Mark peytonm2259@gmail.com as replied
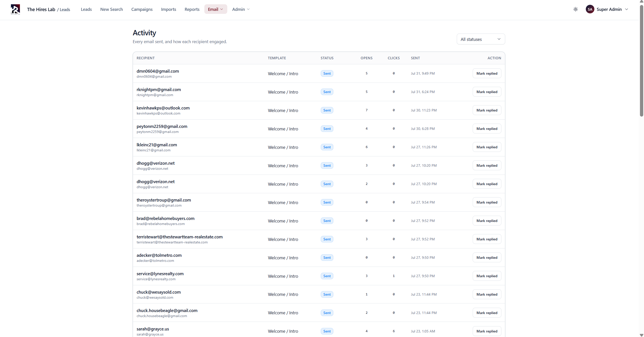Viewport: 644px width, 337px height. pos(487,129)
